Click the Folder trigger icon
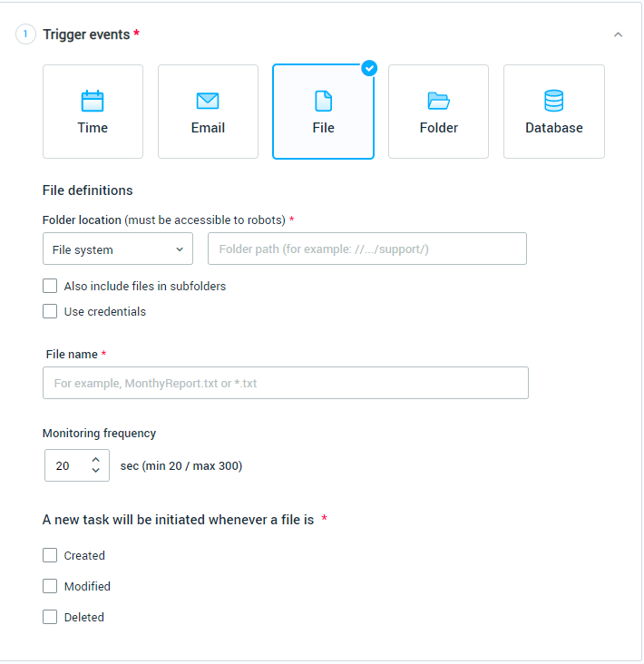 (x=439, y=101)
